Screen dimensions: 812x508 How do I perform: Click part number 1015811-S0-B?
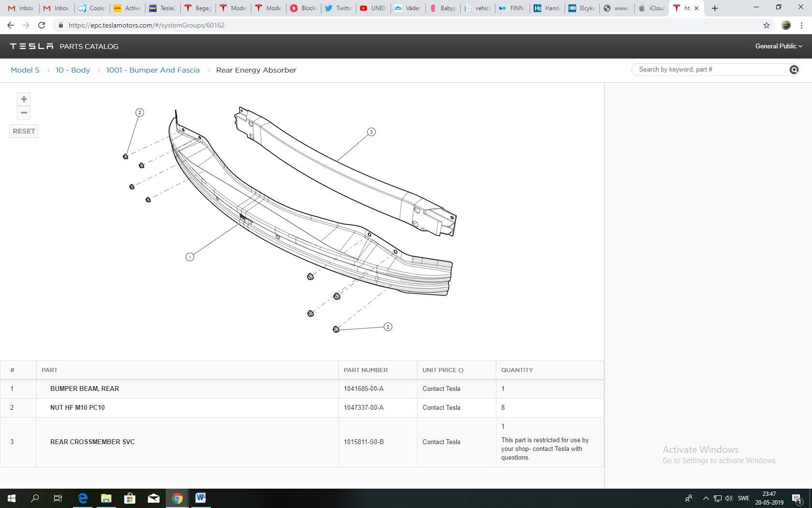click(x=363, y=442)
